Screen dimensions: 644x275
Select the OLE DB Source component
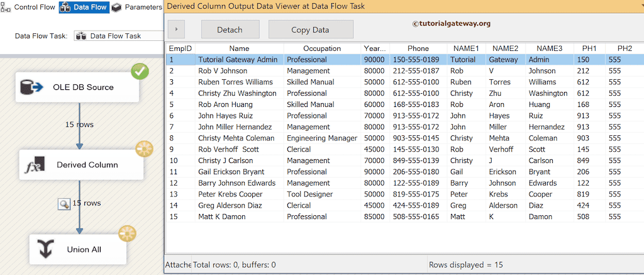(x=77, y=87)
